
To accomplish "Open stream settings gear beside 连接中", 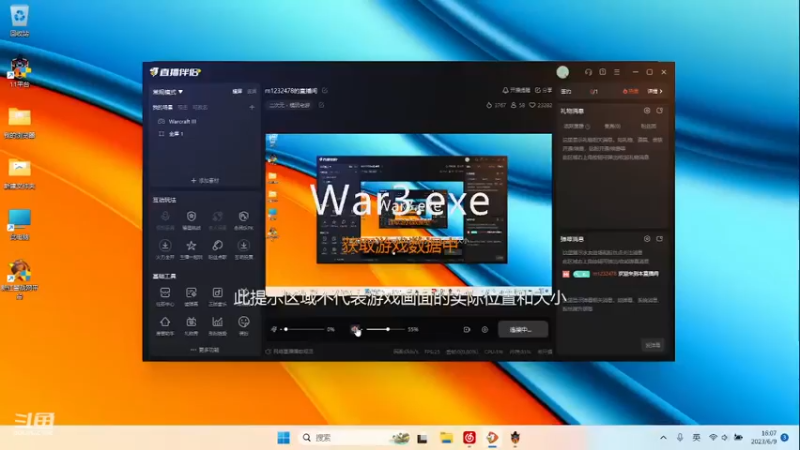I will point(485,330).
